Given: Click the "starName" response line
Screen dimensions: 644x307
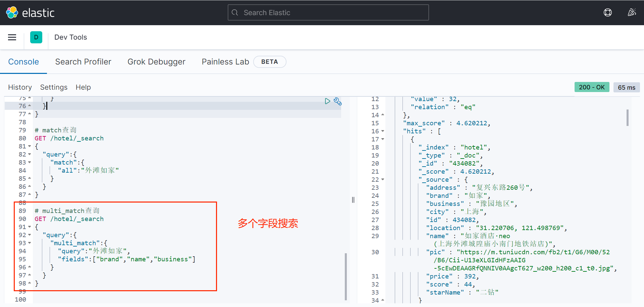Looking at the screenshot, I should [462, 293].
